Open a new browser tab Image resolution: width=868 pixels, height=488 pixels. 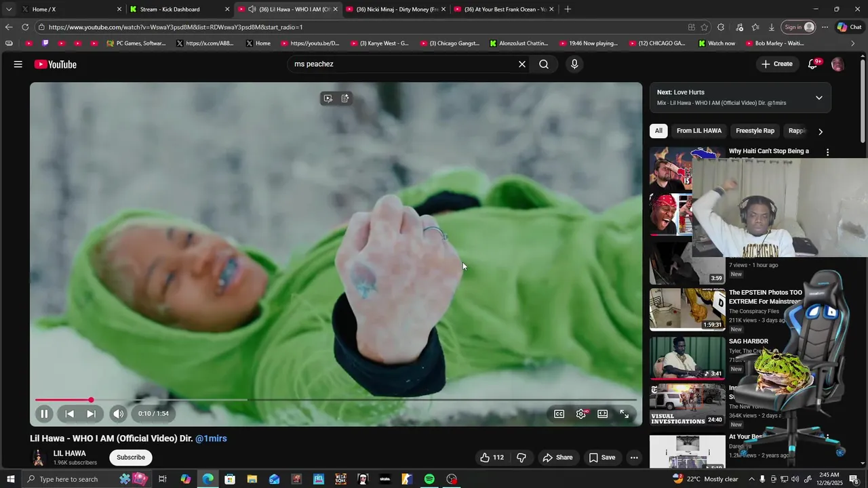pos(568,9)
